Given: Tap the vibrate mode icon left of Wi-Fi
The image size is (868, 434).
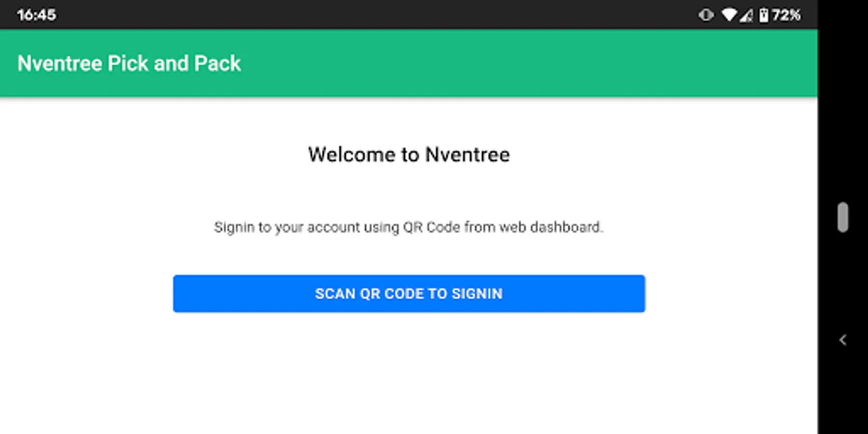Looking at the screenshot, I should coord(705,15).
